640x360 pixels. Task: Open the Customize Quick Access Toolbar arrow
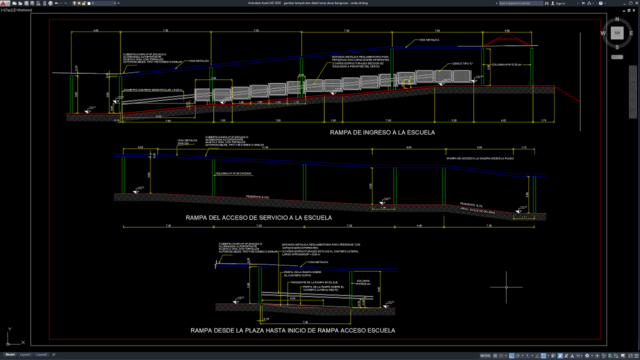click(x=118, y=3)
